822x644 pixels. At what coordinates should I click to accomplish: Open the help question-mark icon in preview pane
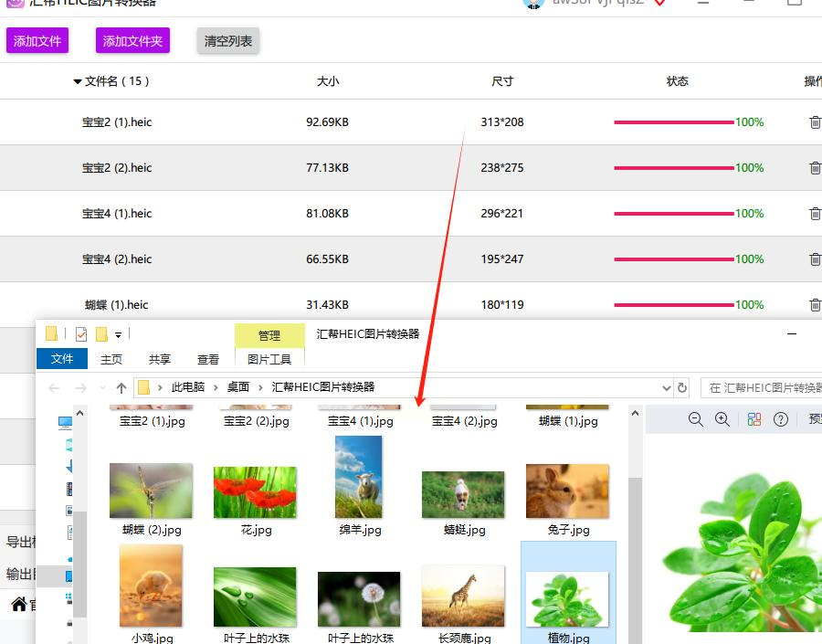click(x=781, y=419)
